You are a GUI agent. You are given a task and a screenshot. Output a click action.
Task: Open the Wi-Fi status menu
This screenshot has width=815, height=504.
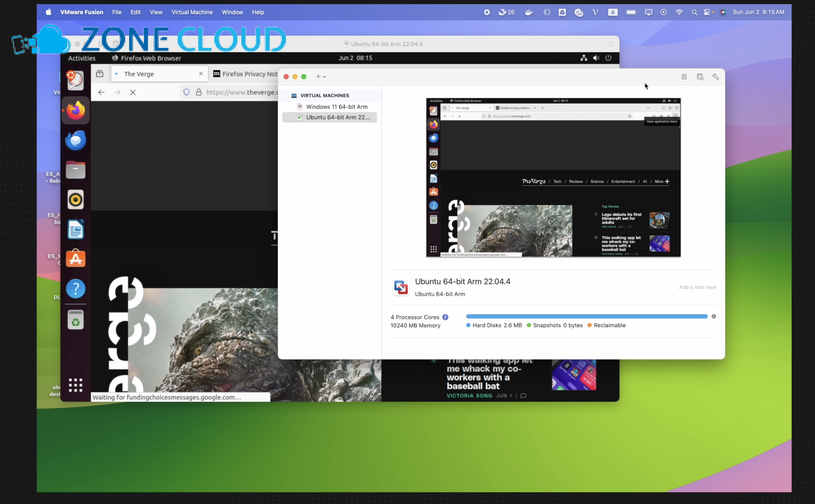pyautogui.click(x=679, y=12)
